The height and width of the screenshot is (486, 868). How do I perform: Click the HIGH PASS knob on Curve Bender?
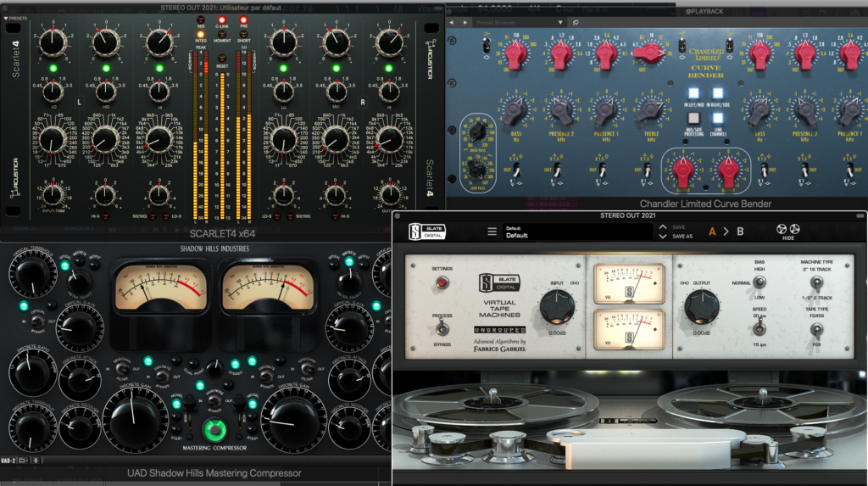476,131
